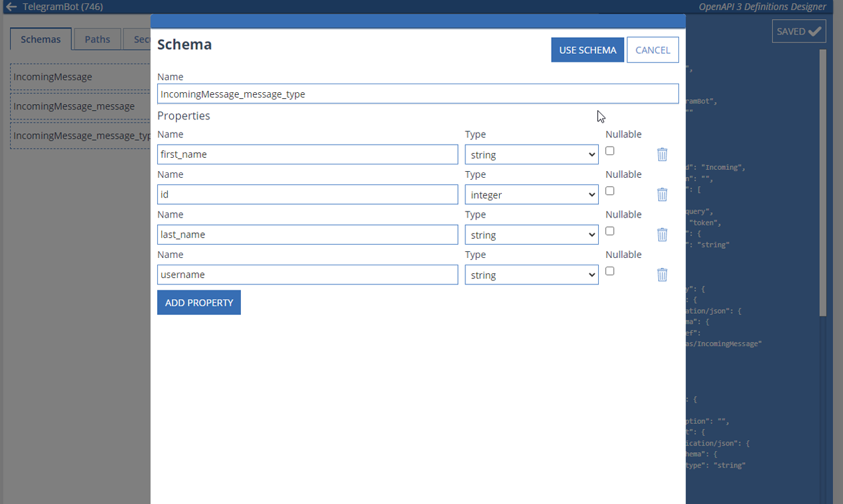Click ADD PROPERTY button
843x504 pixels.
(199, 302)
